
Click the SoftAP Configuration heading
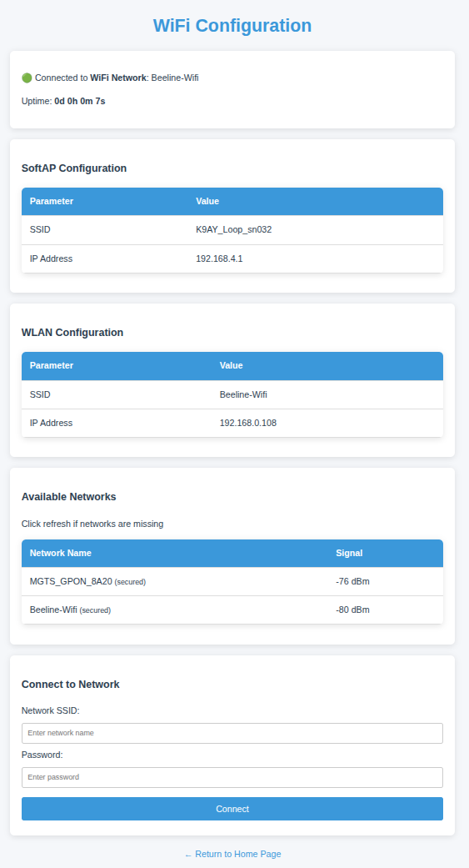pos(74,168)
